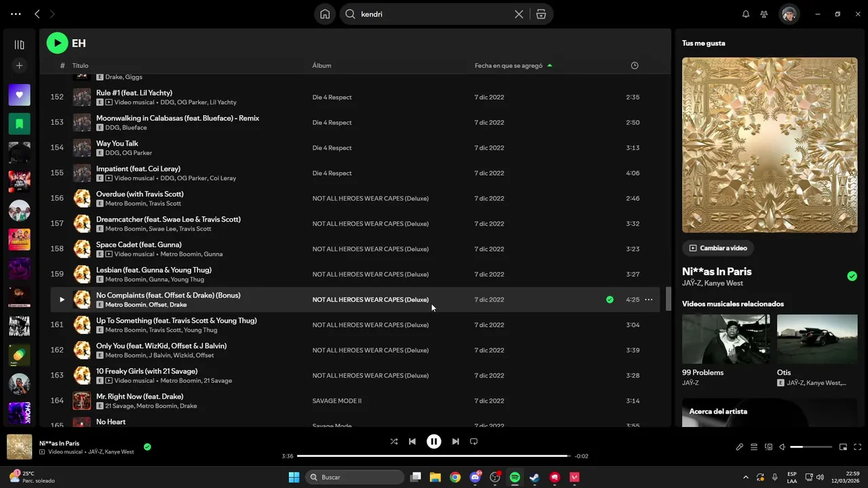This screenshot has width=868, height=488.
Task: Show hidden system tray icons
Action: pyautogui.click(x=746, y=477)
